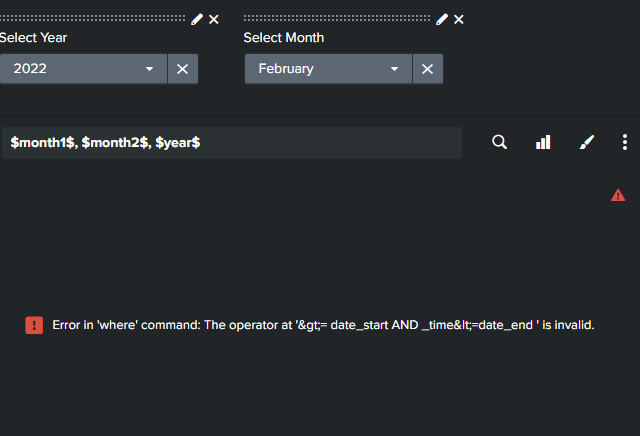Edit the Select Month input with pencil icon
The image size is (640, 436).
coord(442,19)
